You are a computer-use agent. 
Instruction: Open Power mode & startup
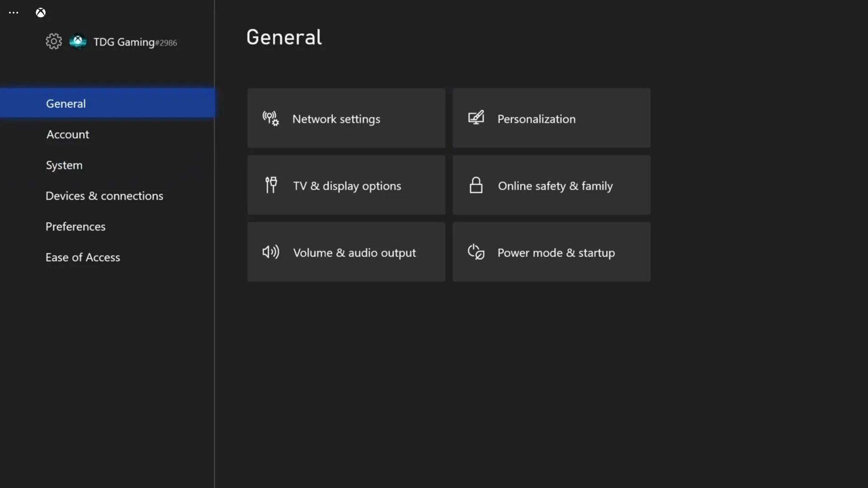(x=552, y=252)
